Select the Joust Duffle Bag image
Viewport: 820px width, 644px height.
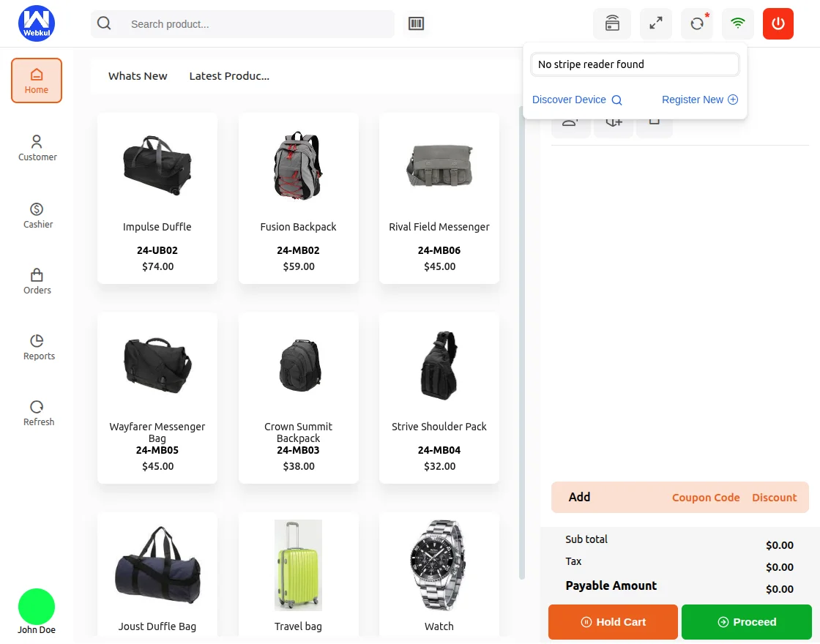(x=157, y=566)
